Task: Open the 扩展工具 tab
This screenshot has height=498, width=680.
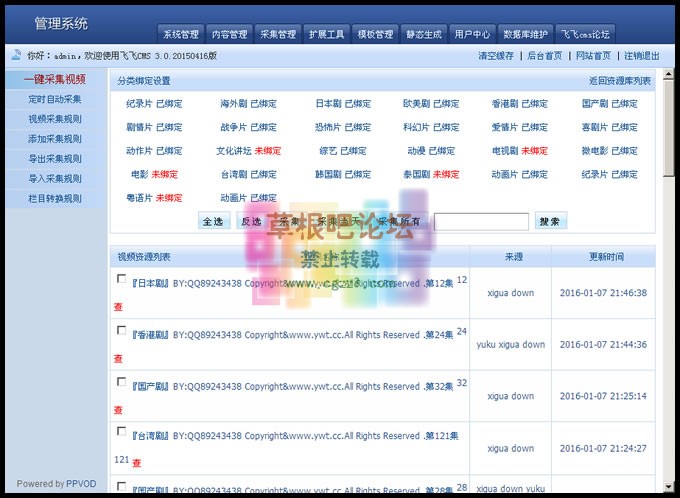Action: tap(327, 34)
